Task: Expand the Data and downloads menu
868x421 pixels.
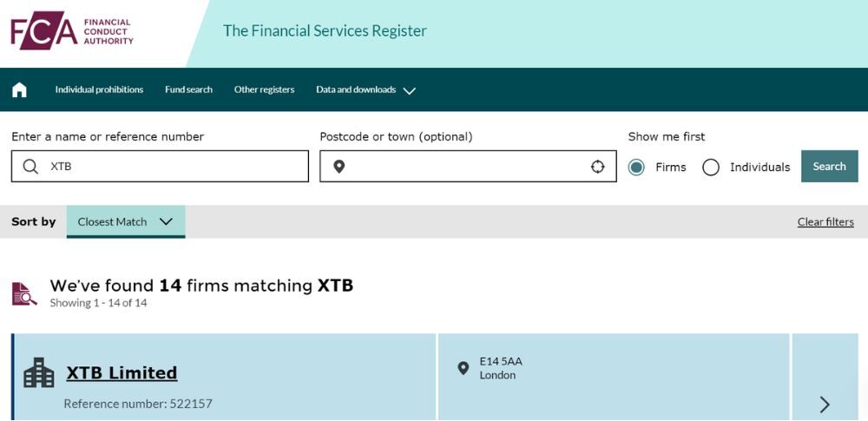Action: click(x=365, y=89)
